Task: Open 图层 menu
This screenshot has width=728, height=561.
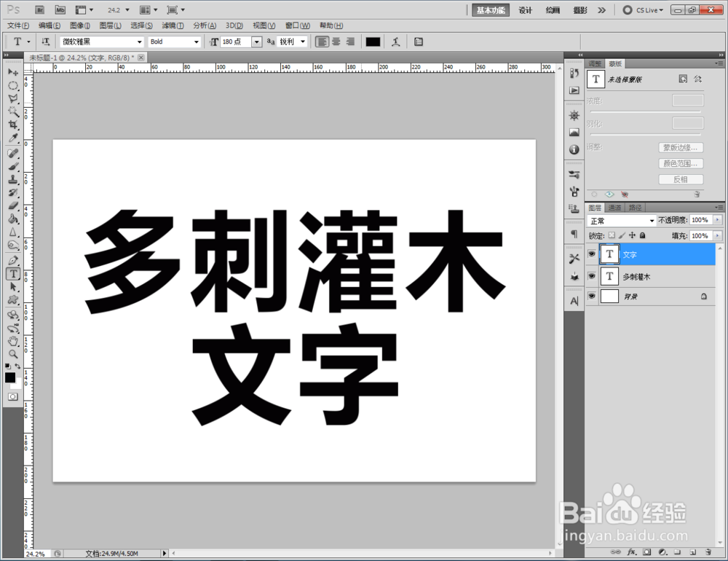Action: [110, 25]
